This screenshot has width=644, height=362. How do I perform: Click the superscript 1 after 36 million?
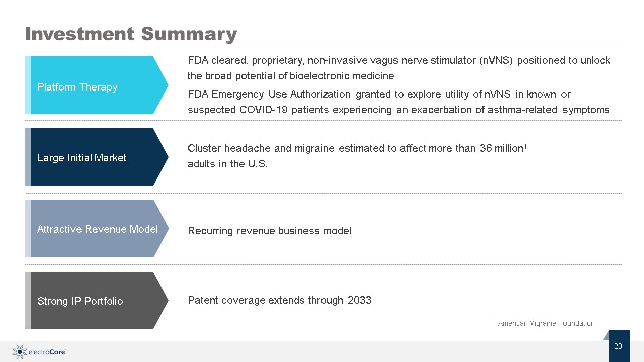point(525,146)
